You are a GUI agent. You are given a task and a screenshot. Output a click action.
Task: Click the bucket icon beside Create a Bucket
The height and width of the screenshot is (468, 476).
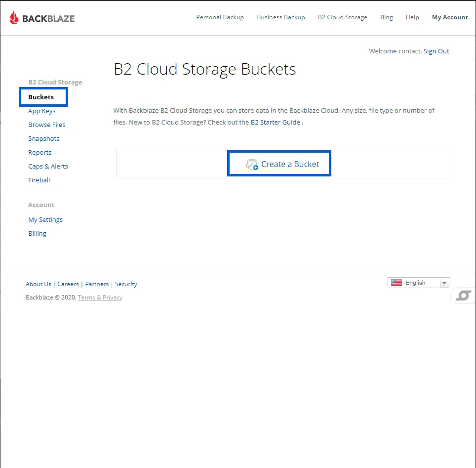click(252, 165)
